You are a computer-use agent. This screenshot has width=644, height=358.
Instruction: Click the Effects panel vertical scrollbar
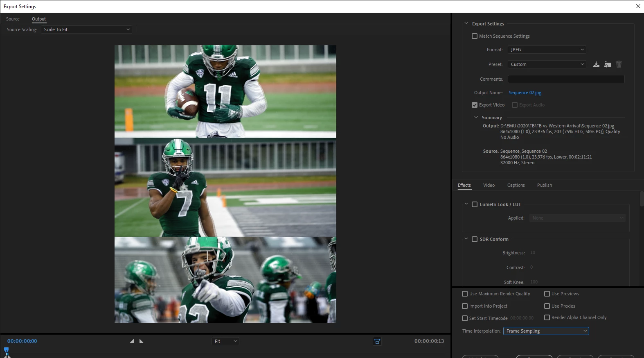[x=642, y=199]
